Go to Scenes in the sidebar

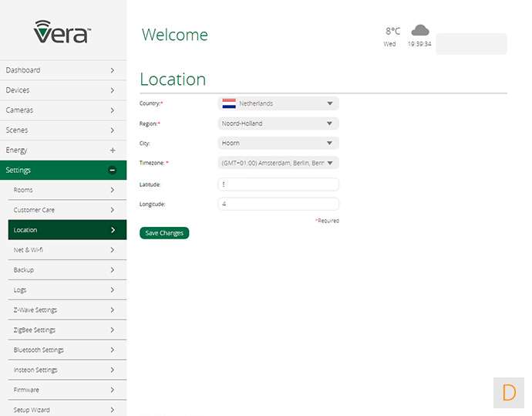click(x=62, y=130)
